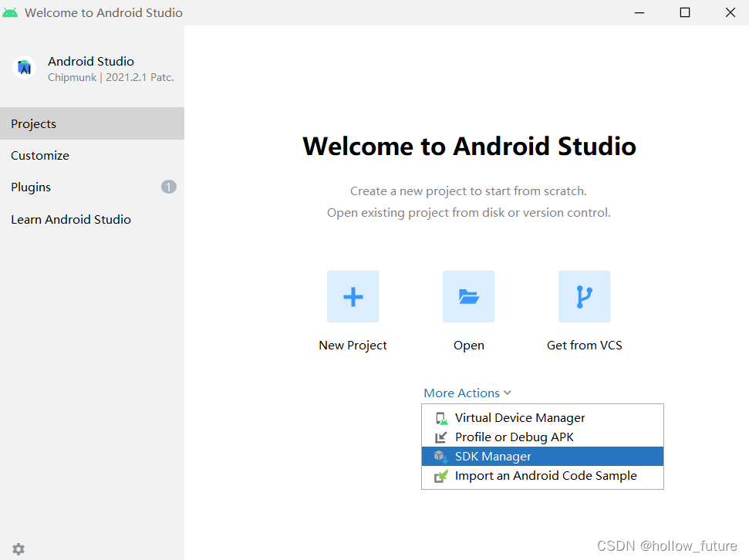Image resolution: width=749 pixels, height=560 pixels.
Task: Open the Plugins tab
Action: [93, 187]
